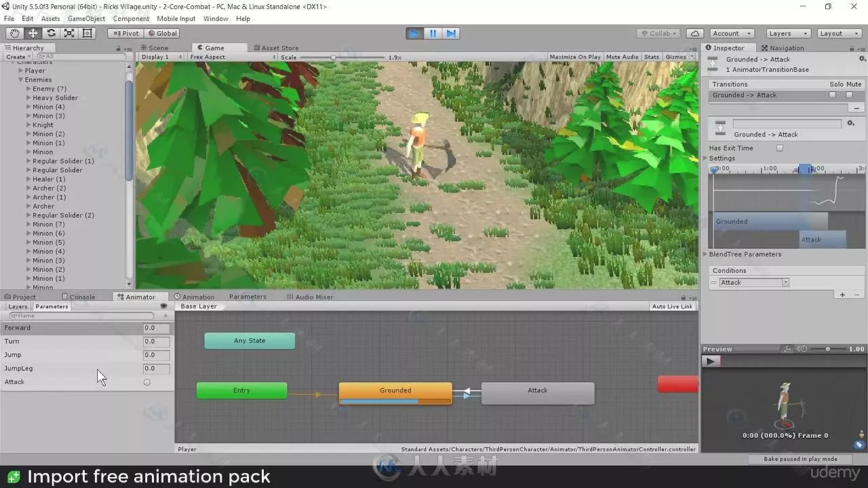This screenshot has width=868, height=488.
Task: Open the Assets menu
Action: pos(51,19)
